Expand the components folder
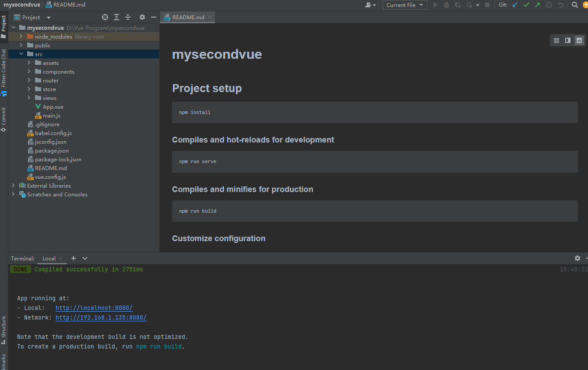The height and width of the screenshot is (370, 588). pos(29,71)
